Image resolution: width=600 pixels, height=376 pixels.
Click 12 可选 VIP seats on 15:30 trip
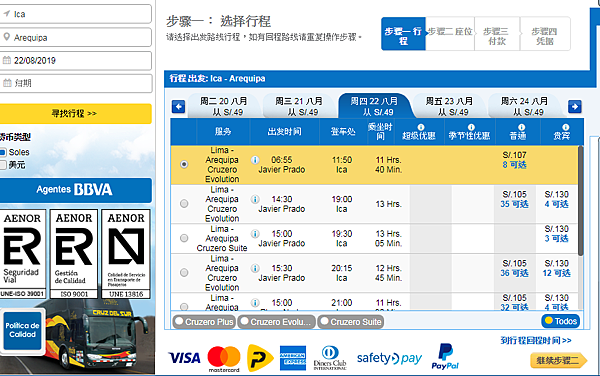pyautogui.click(x=556, y=273)
